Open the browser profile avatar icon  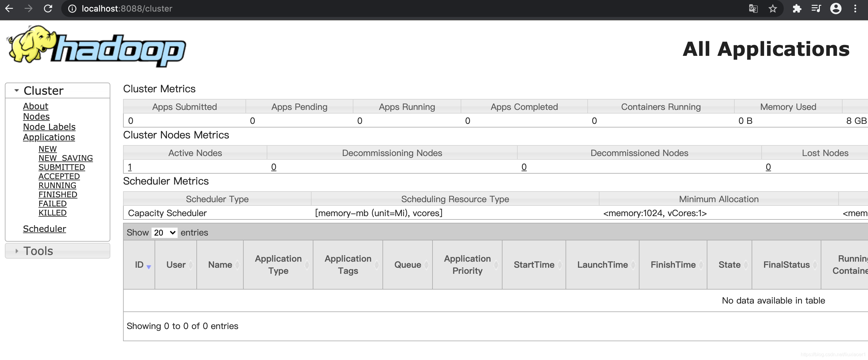click(x=836, y=8)
